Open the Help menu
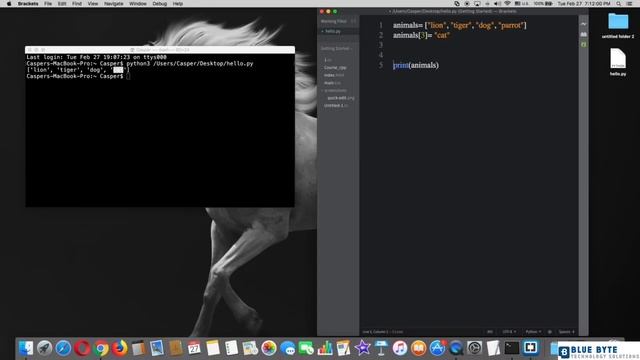Screen dimensions: 640x360 [x=178, y=4]
